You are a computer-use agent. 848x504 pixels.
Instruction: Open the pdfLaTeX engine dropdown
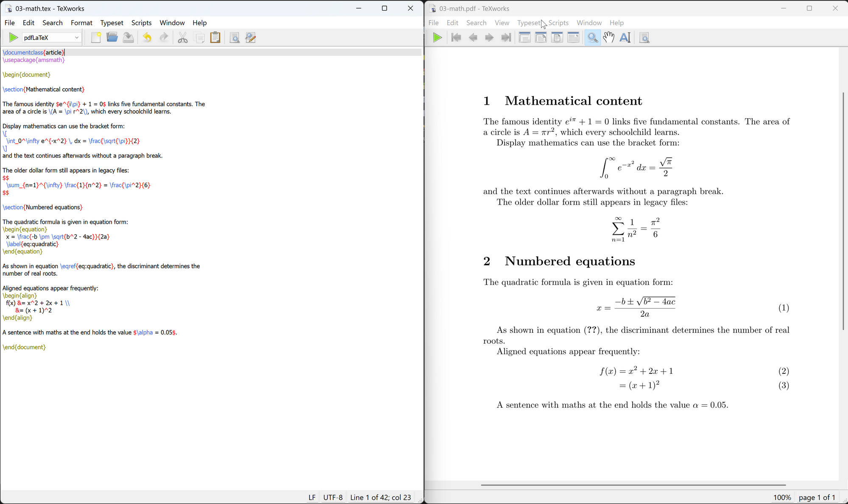(52, 38)
